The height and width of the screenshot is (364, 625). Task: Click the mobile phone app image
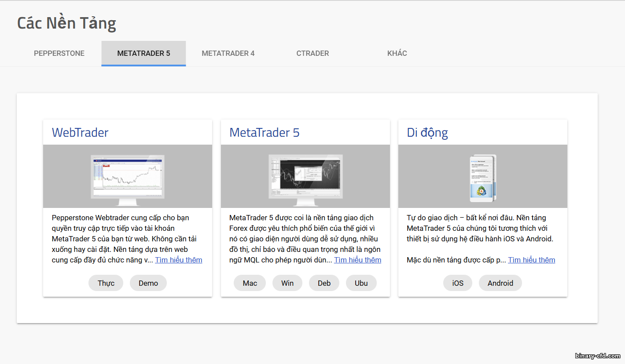(x=483, y=178)
